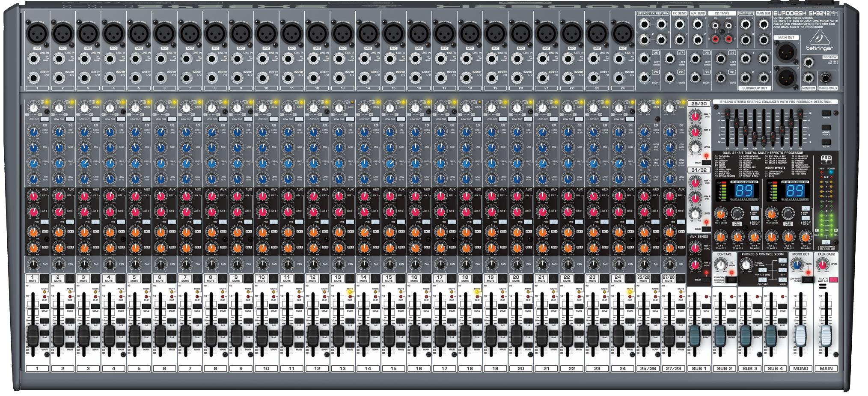Toggle the channel 1 Low Cut switch
Screen dimensions: 868x396
coord(45,119)
